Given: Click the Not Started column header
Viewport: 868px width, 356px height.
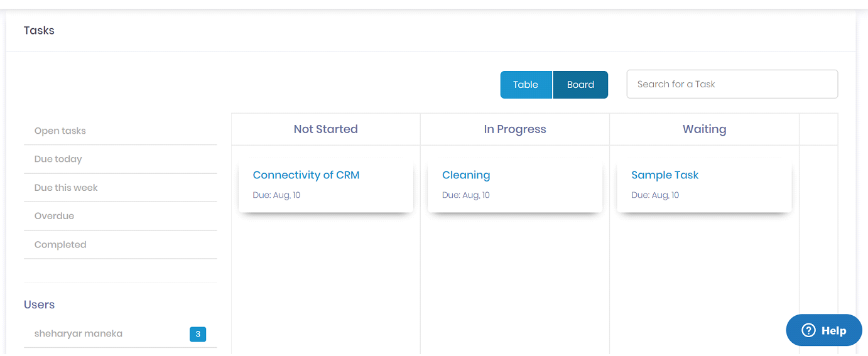Looking at the screenshot, I should point(326,129).
